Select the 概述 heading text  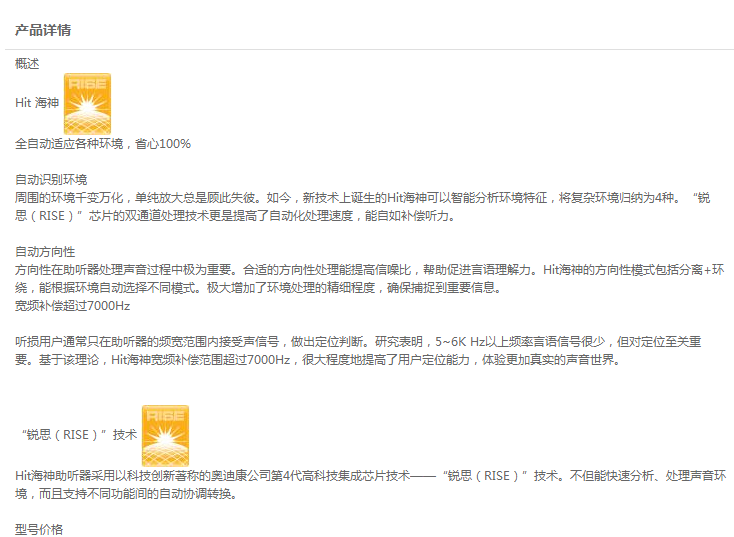(x=27, y=63)
